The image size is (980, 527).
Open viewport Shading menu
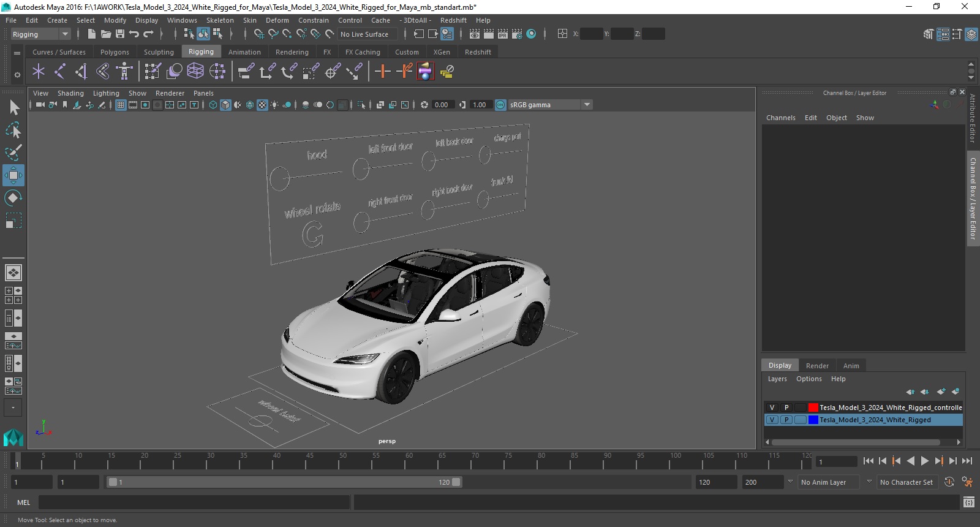[70, 93]
